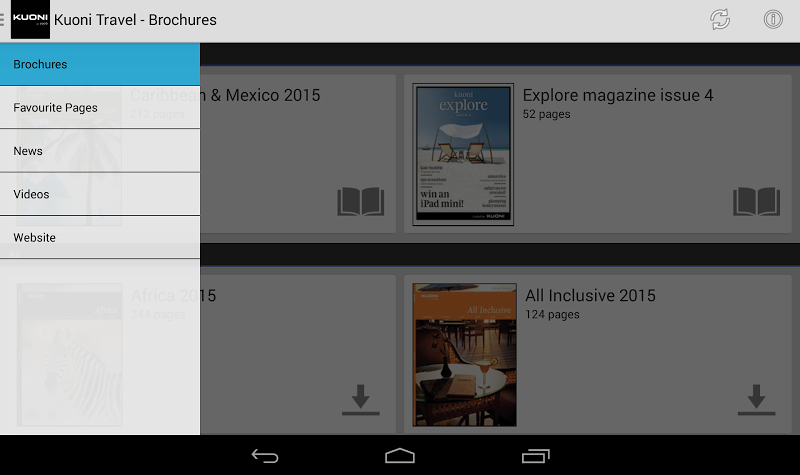Open Caribbean & Mexico 2015 book icon

[361, 201]
